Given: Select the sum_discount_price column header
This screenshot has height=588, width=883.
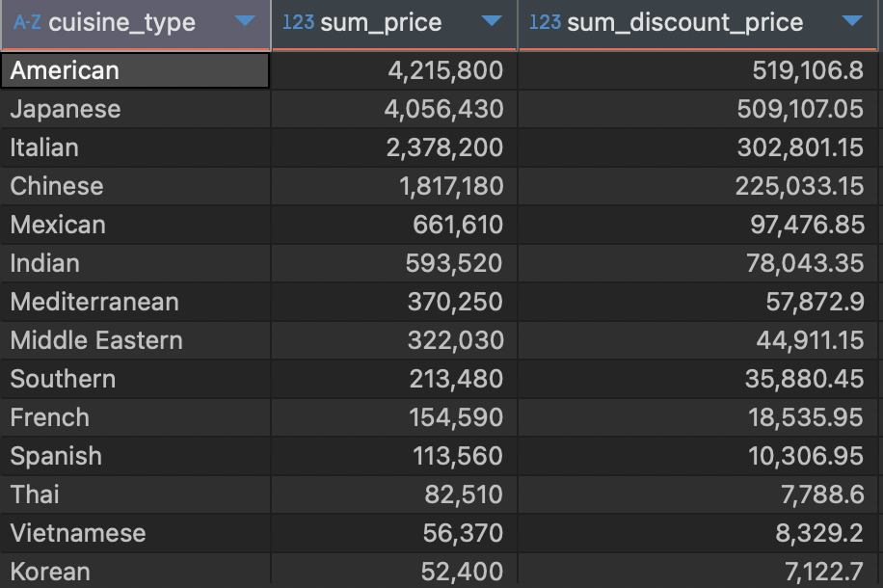Looking at the screenshot, I should click(698, 24).
